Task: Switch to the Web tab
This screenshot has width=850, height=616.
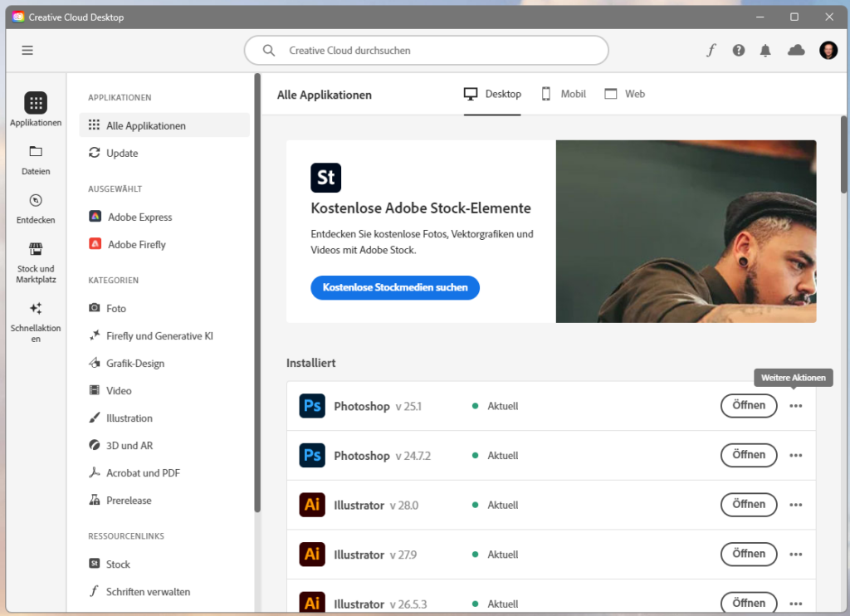Action: pyautogui.click(x=625, y=95)
